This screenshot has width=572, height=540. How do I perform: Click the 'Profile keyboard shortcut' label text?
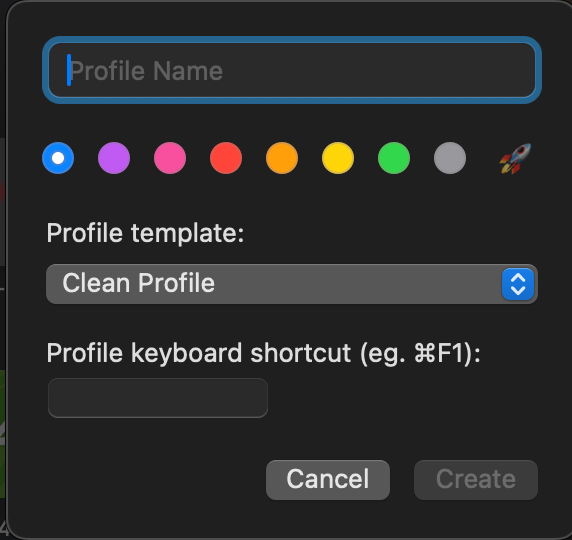(199, 354)
